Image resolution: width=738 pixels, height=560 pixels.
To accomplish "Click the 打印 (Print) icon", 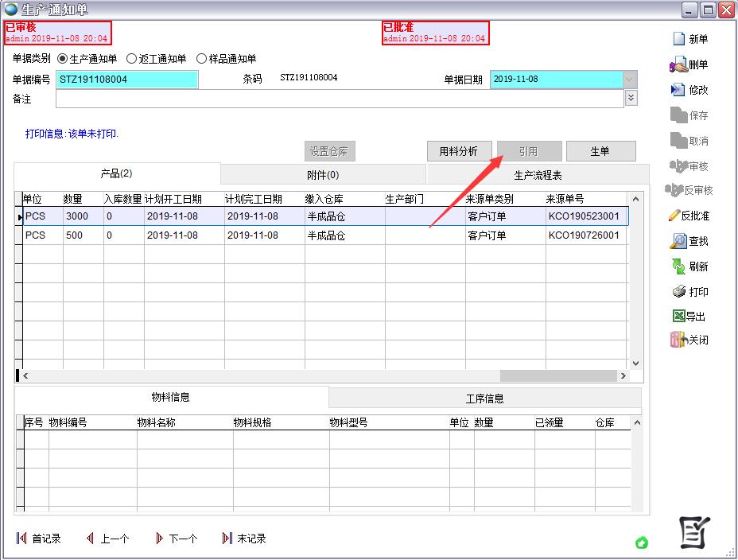I will pos(678,292).
